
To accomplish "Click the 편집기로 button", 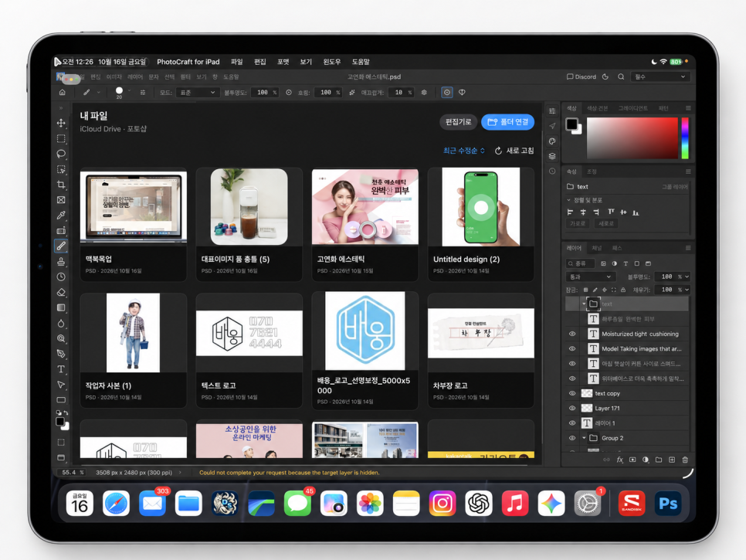I will pos(458,122).
